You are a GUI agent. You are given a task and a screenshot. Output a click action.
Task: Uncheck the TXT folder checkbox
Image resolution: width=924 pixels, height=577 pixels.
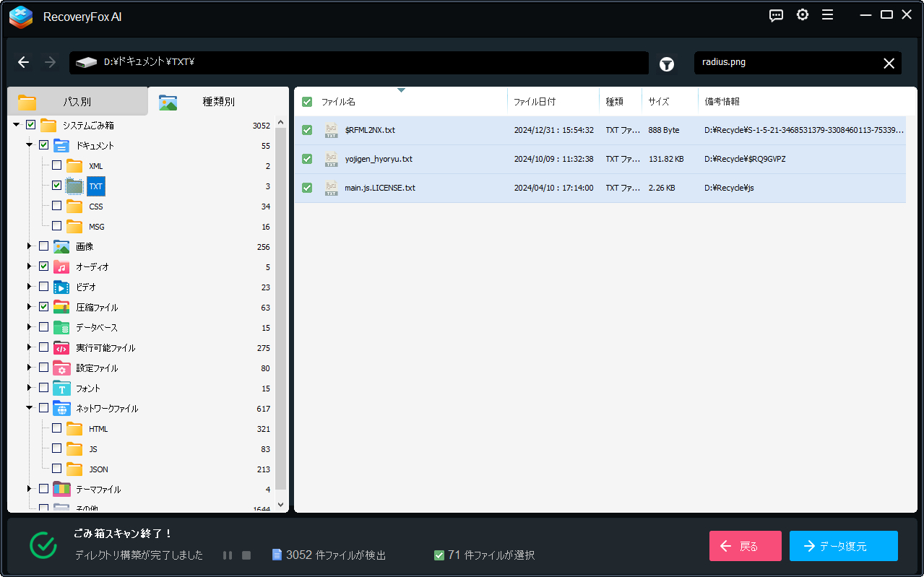tap(56, 186)
